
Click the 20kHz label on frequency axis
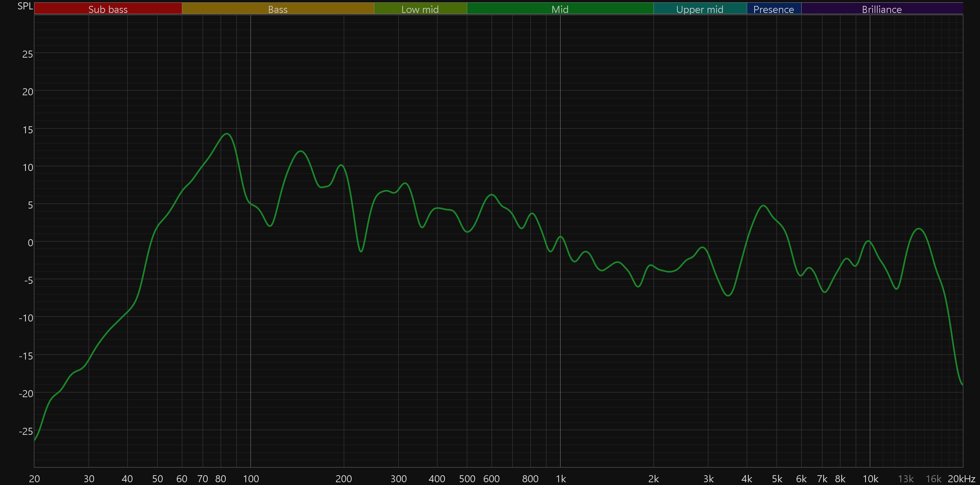[961, 479]
